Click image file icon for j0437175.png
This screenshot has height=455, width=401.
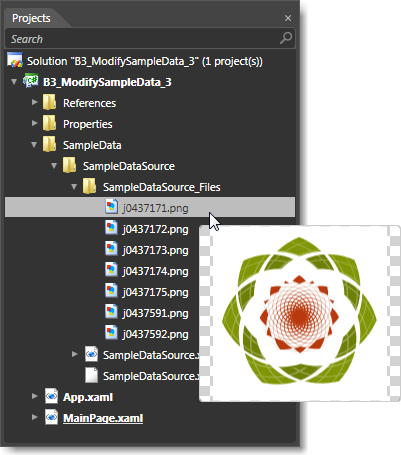(111, 291)
